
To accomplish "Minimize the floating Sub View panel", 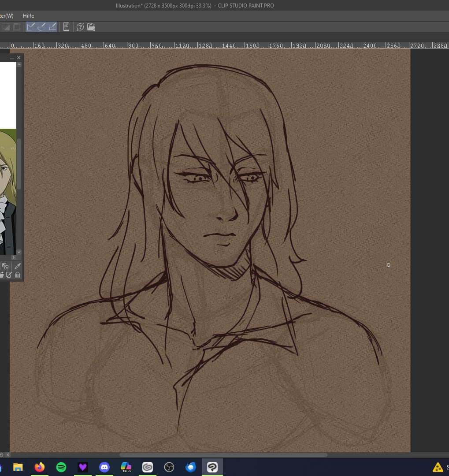I will point(12,58).
